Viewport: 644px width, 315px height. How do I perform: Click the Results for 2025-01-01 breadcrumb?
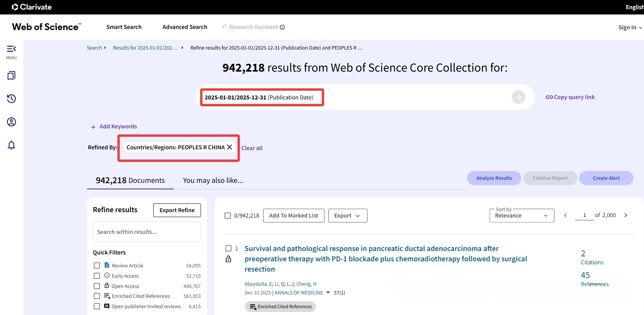tap(145, 48)
